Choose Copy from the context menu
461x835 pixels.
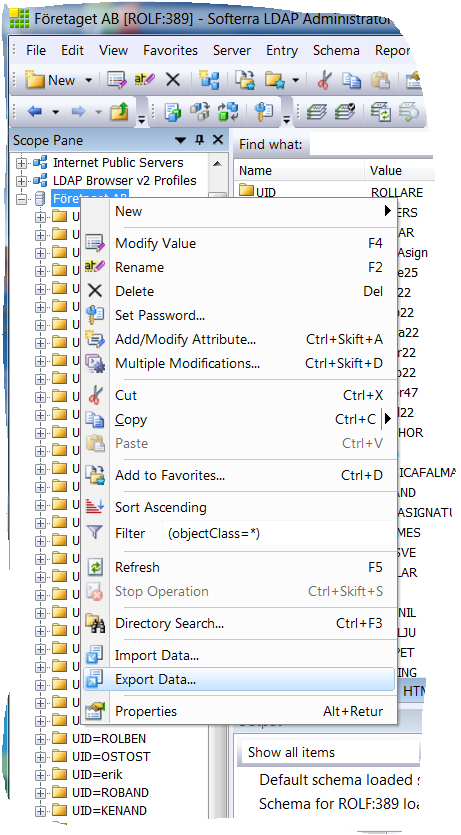(x=238, y=420)
